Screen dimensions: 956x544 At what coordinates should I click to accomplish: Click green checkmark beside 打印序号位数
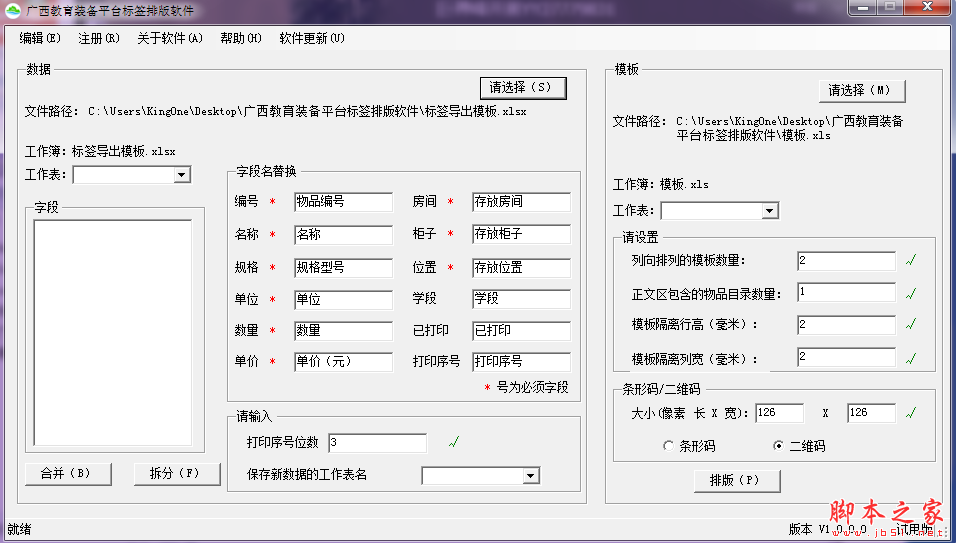453,443
